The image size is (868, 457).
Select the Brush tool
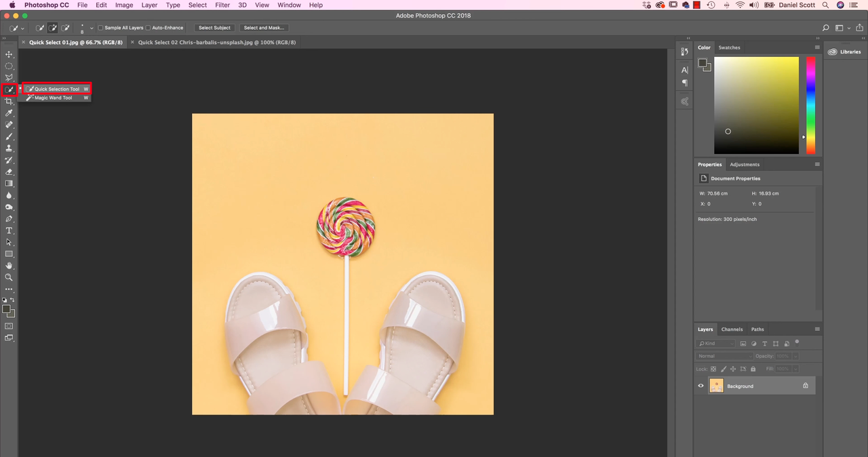point(9,136)
